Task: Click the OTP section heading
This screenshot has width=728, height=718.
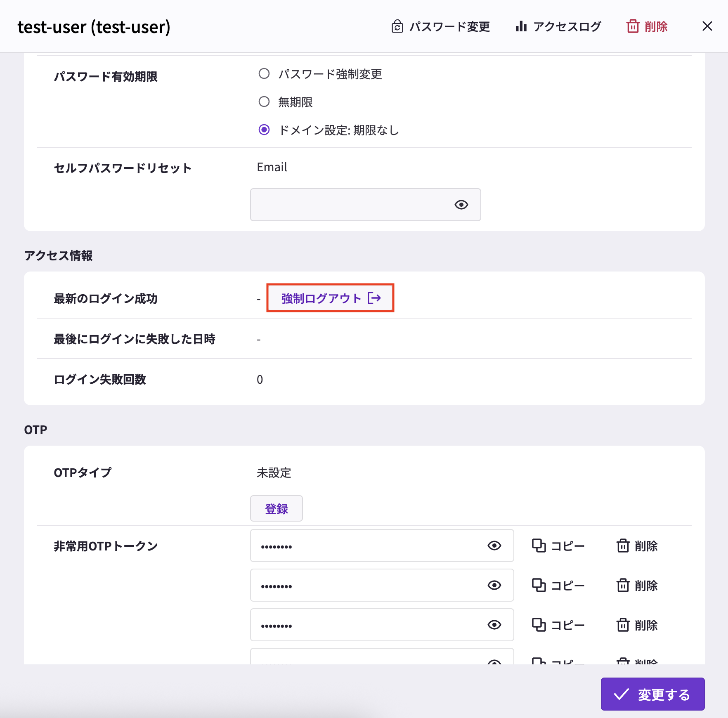Action: click(35, 430)
